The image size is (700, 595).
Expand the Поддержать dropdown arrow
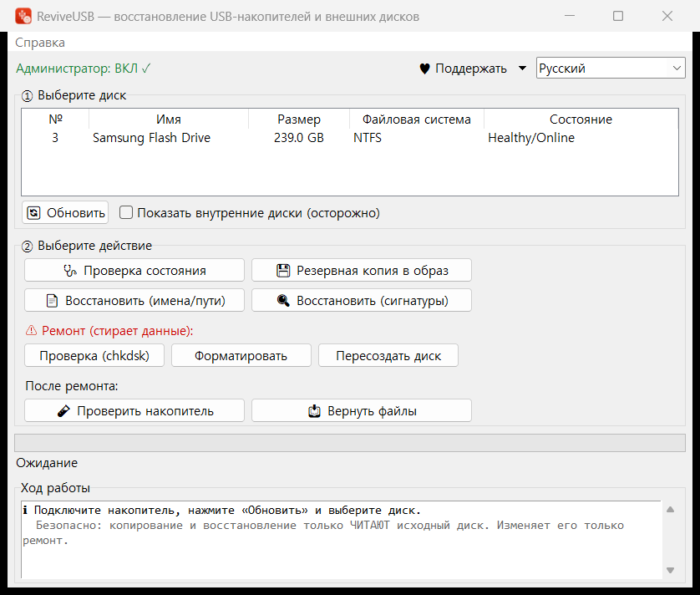(522, 69)
